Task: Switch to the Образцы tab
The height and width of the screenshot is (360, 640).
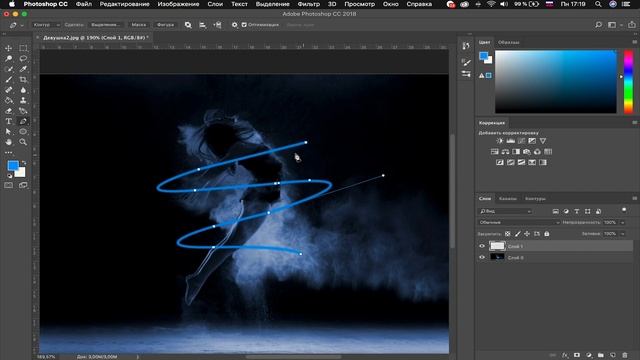Action: (x=509, y=42)
